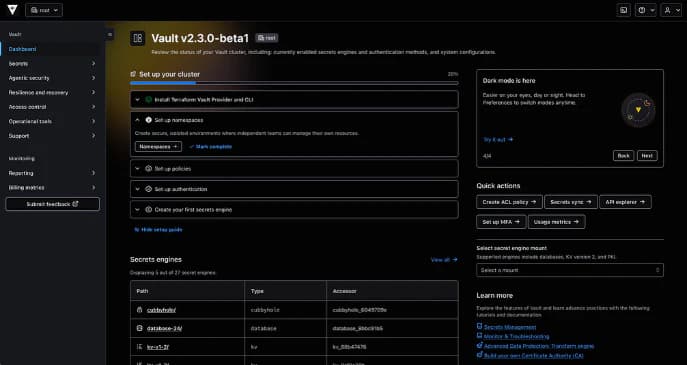687x365 pixels.
Task: Open Advanced Data Protection Transform engine link
Action: pos(539,346)
